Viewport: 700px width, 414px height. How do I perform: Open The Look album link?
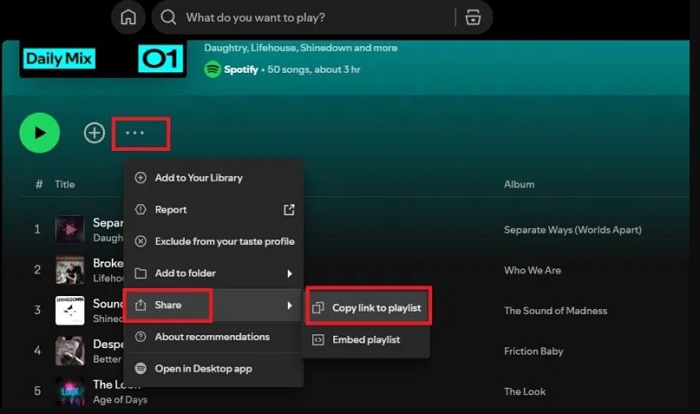525,392
